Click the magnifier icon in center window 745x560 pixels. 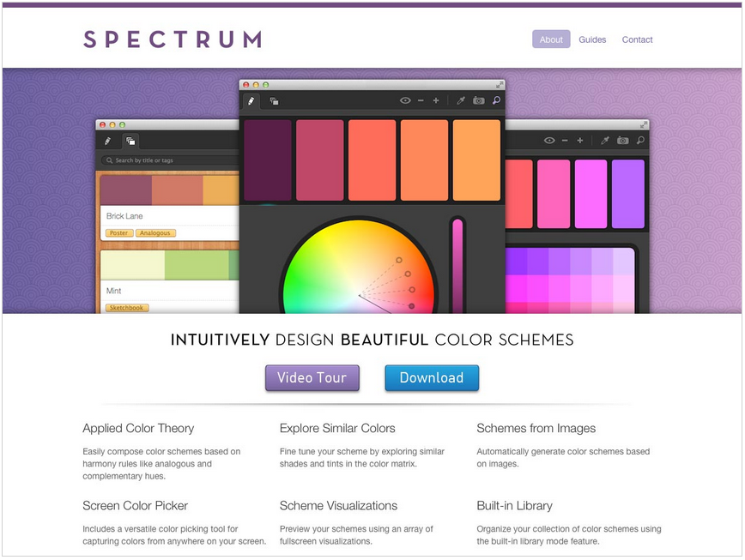496,100
